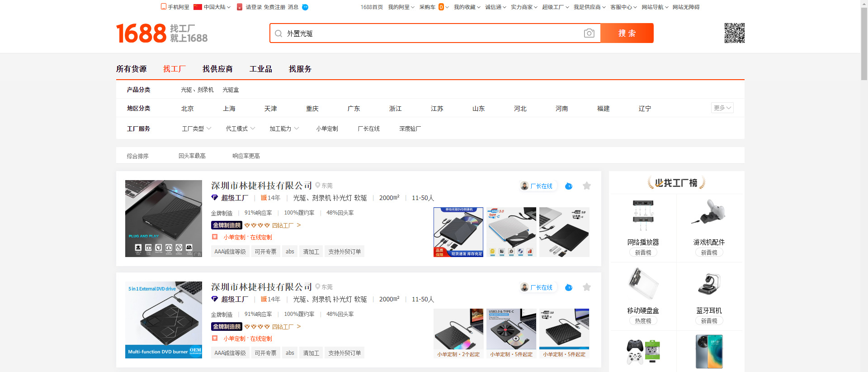Image resolution: width=868 pixels, height=372 pixels.
Task: Click 厂长在线 avatar on second listing
Action: click(x=524, y=287)
